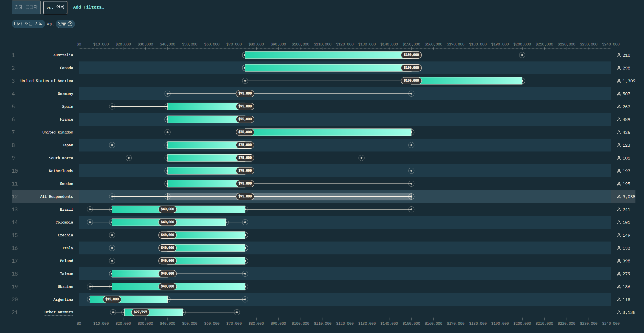Click Australia's $150,000 median label
Screen dimensions: 644x333
tap(411, 55)
